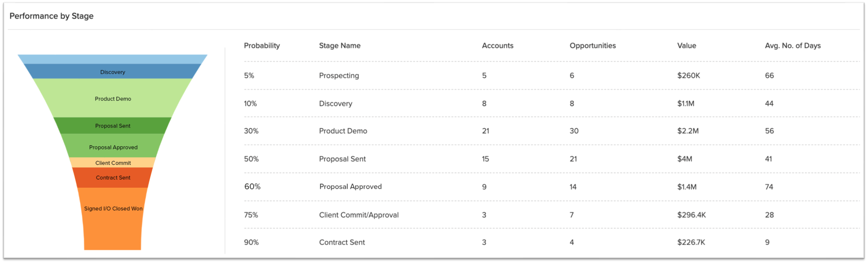Select the Product Demo funnel segment
Image resolution: width=868 pixels, height=263 pixels.
pyautogui.click(x=113, y=98)
